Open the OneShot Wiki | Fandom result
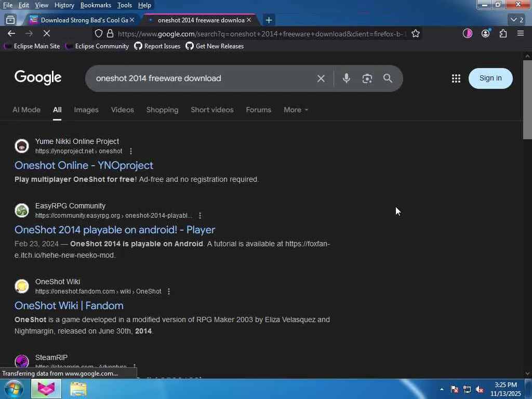 coord(69,305)
